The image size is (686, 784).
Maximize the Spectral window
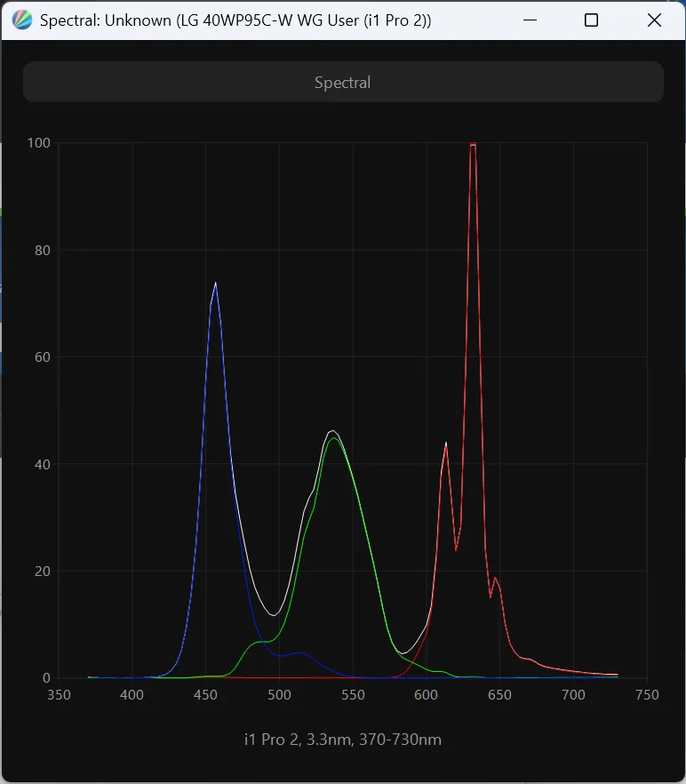coord(591,20)
